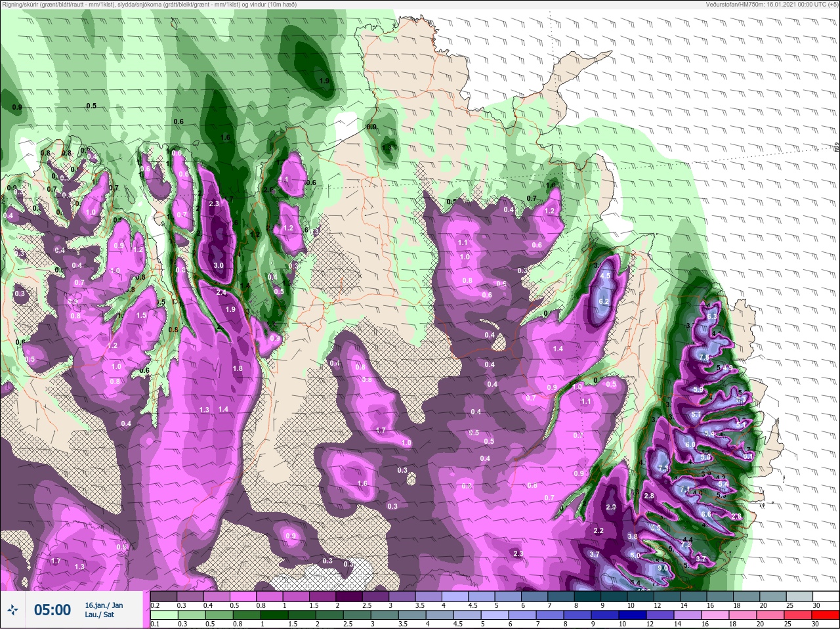The image size is (840, 629).
Task: Click the '6.2' snowfall value on the map
Action: [x=604, y=301]
